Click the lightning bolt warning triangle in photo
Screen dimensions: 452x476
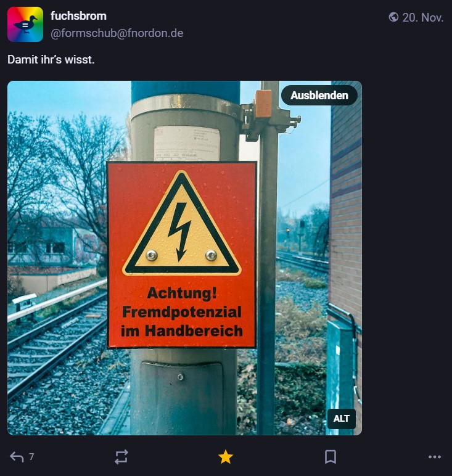tap(181, 227)
